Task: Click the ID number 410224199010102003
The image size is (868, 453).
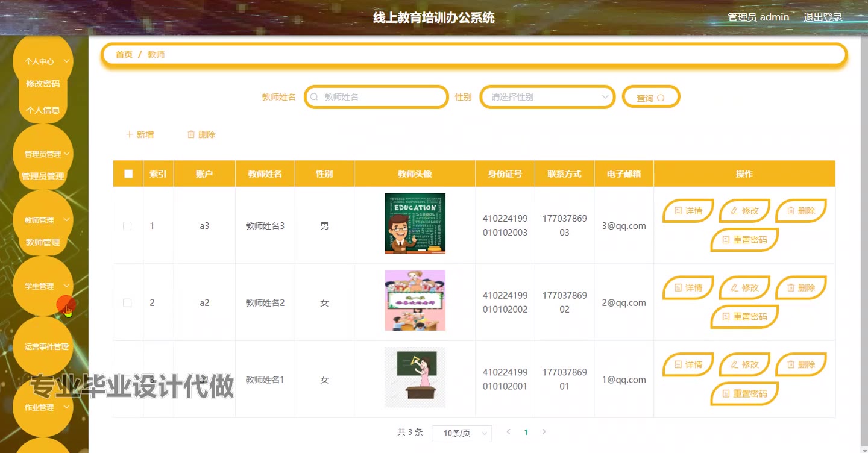Action: (x=505, y=225)
